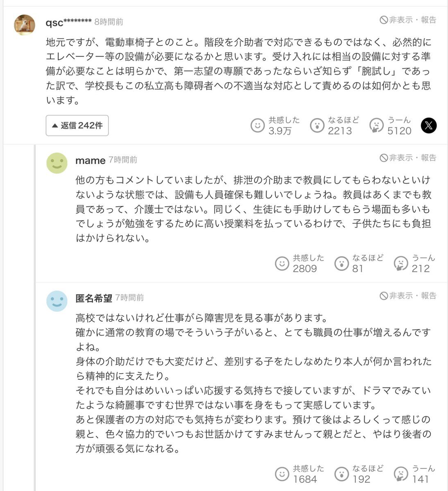The height and width of the screenshot is (491, 448).
Task: Open the 匿名希望 username profile
Action: pyautogui.click(x=94, y=298)
